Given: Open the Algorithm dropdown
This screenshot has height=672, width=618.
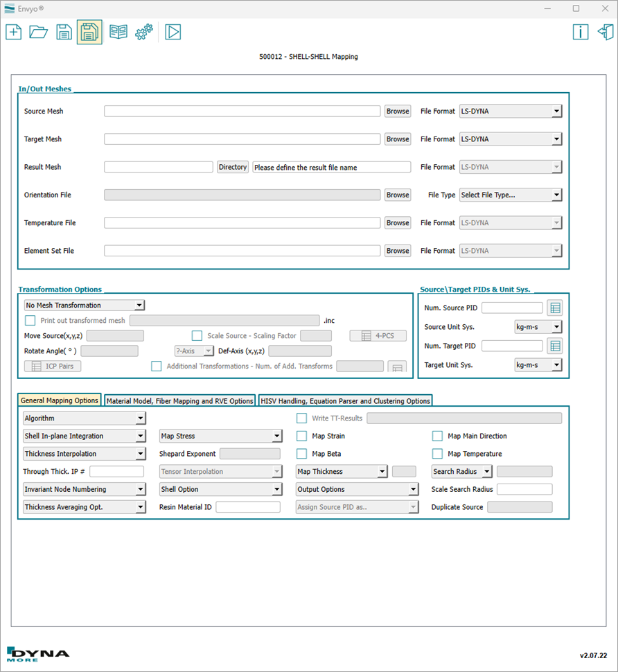Looking at the screenshot, I should (84, 418).
